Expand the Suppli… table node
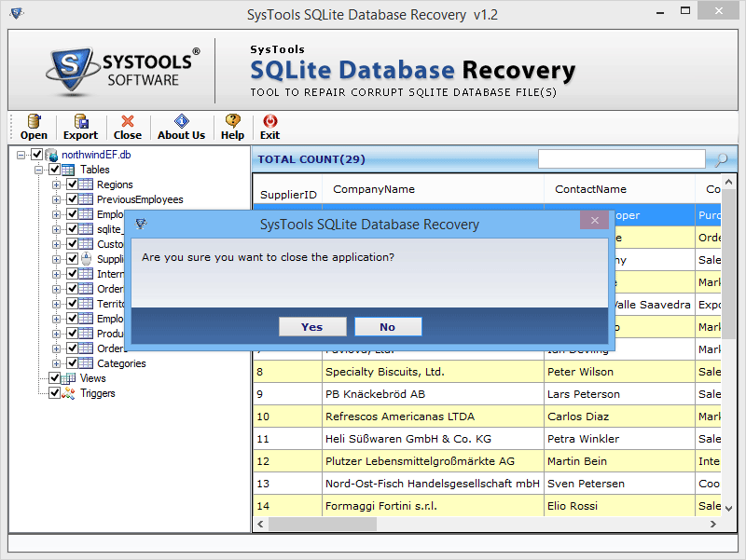This screenshot has height=560, width=746. coord(56,260)
